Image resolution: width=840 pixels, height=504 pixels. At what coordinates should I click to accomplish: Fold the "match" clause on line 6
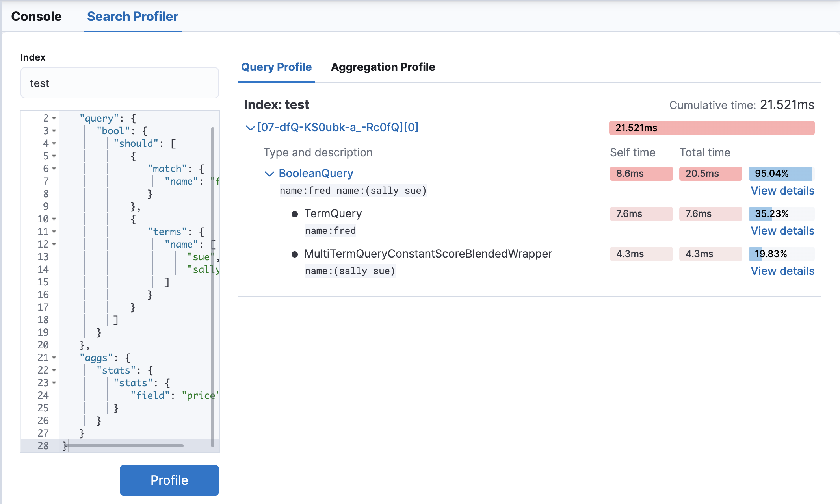(x=54, y=169)
